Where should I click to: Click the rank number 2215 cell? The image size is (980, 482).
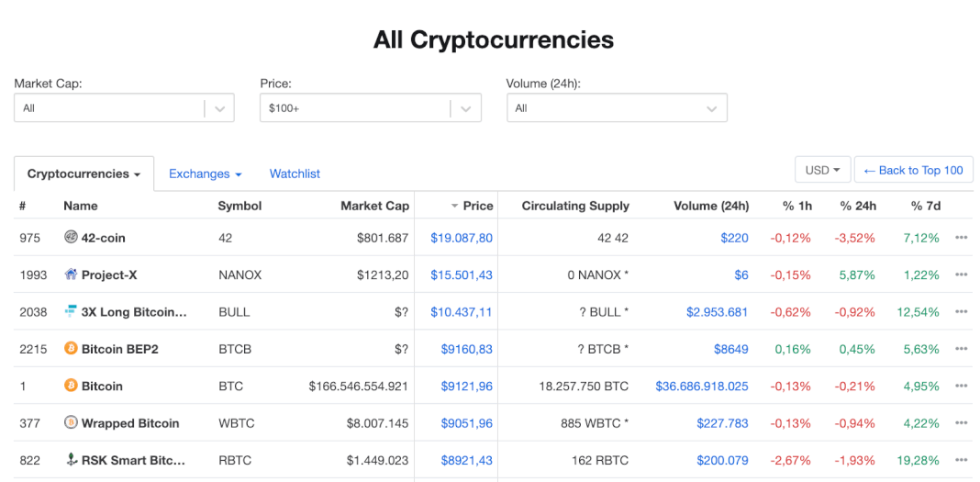33,349
